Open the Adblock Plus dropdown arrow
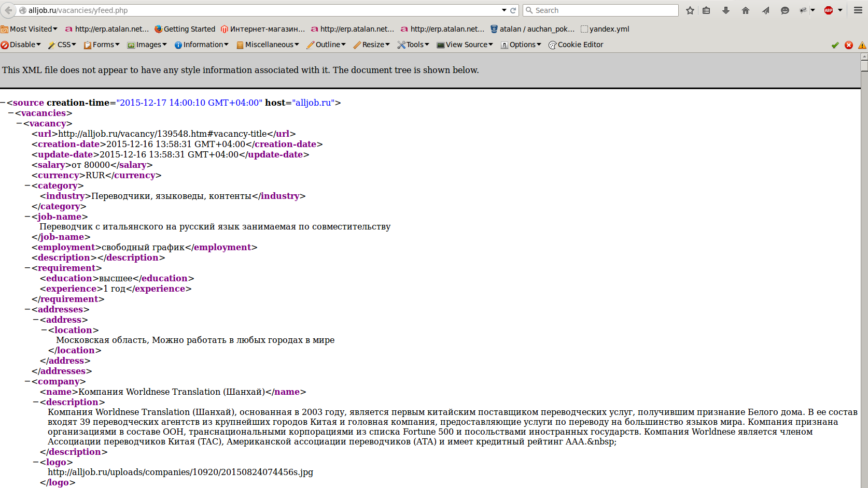Screen dimensions: 868x488 pos(841,10)
